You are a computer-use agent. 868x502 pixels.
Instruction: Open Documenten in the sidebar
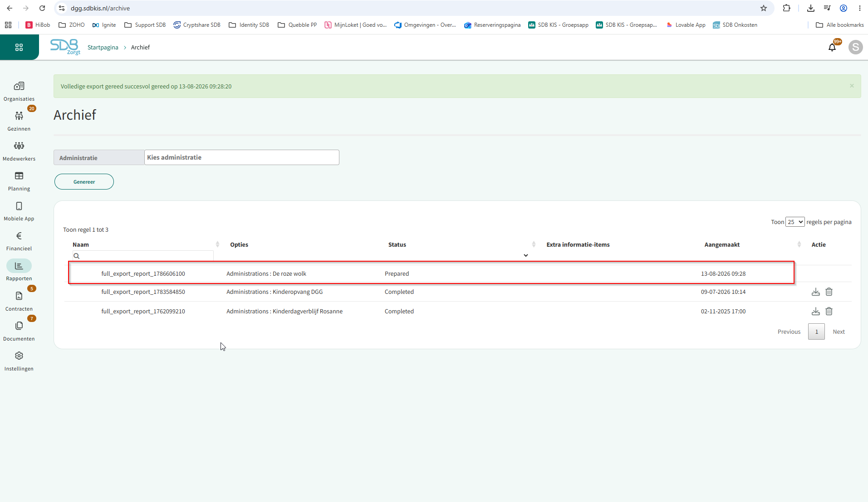19,331
